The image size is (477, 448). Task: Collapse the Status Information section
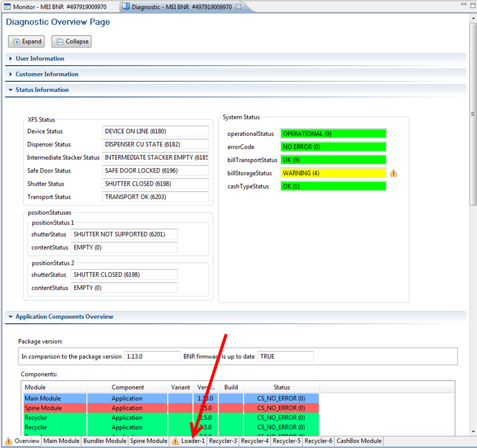11,90
